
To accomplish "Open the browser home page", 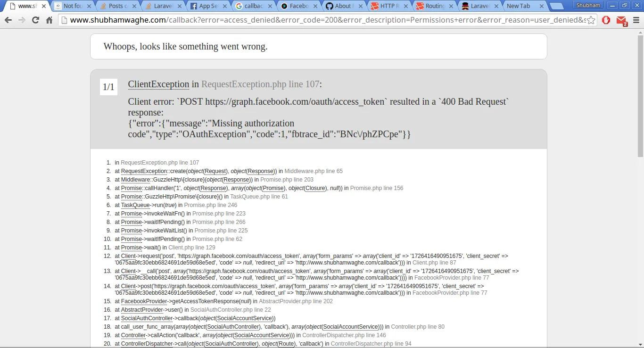I will [x=49, y=20].
